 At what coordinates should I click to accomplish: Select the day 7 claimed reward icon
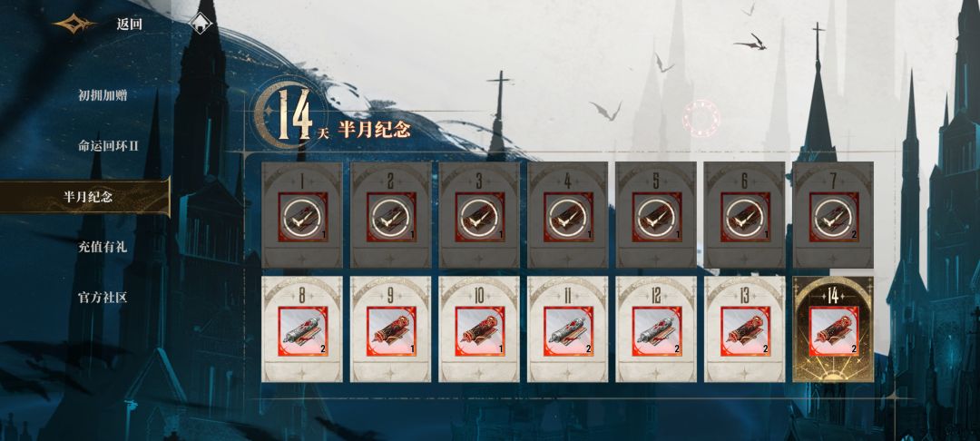[x=834, y=217]
